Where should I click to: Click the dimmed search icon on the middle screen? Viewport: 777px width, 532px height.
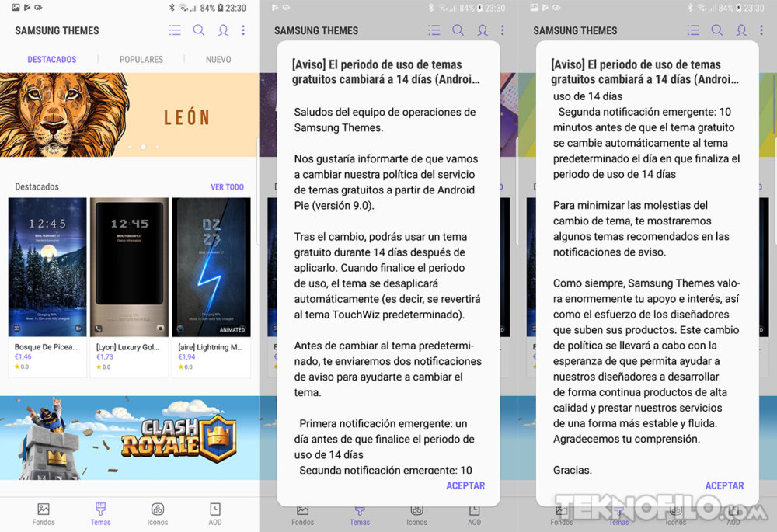458,30
